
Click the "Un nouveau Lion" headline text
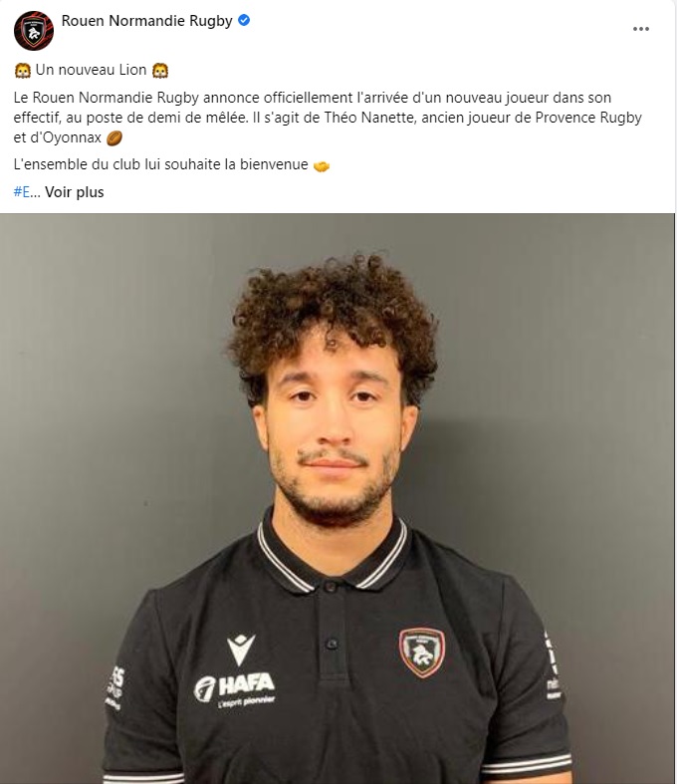tap(91, 70)
